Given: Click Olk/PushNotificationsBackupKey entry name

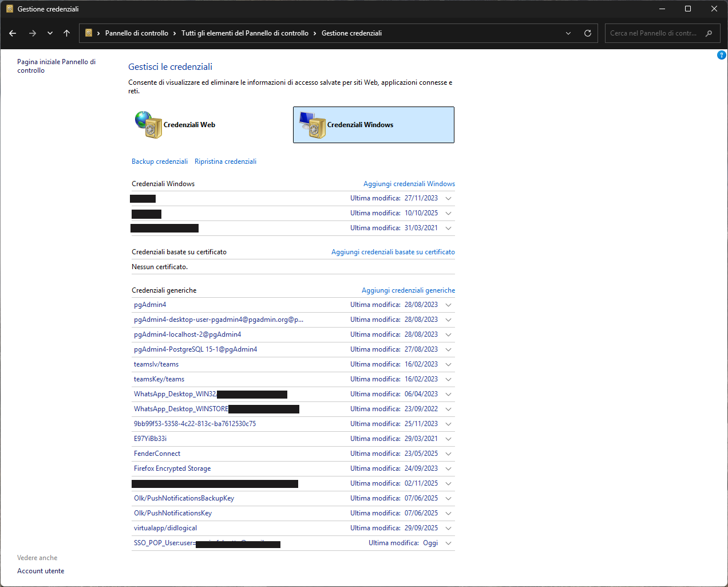Looking at the screenshot, I should (184, 498).
